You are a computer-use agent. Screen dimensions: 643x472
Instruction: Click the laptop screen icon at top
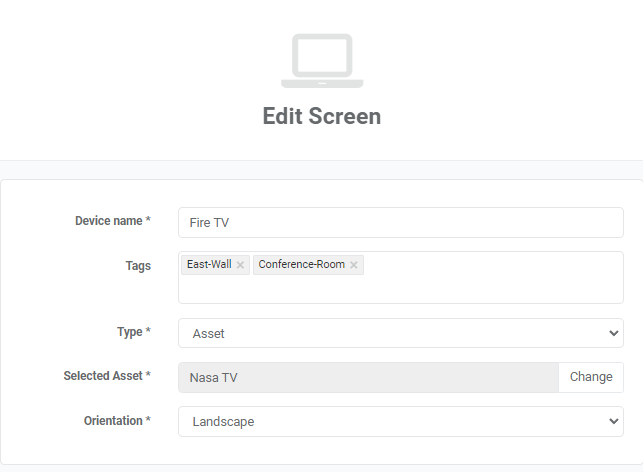pyautogui.click(x=321, y=61)
